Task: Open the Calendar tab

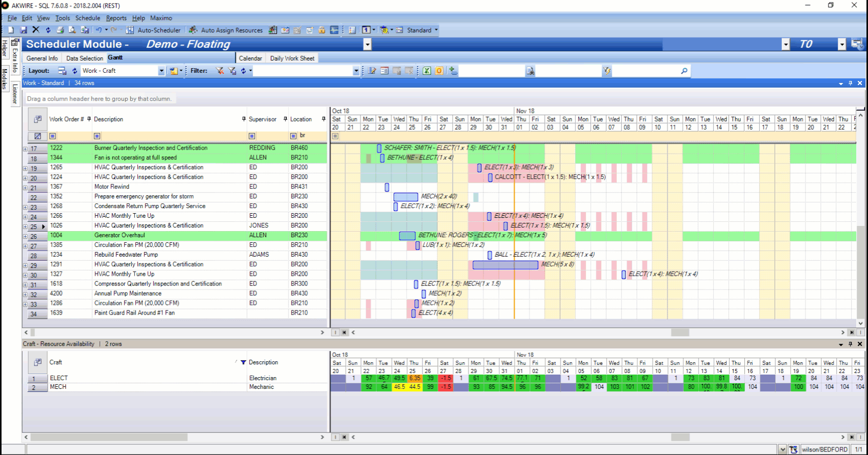Action: [x=250, y=58]
